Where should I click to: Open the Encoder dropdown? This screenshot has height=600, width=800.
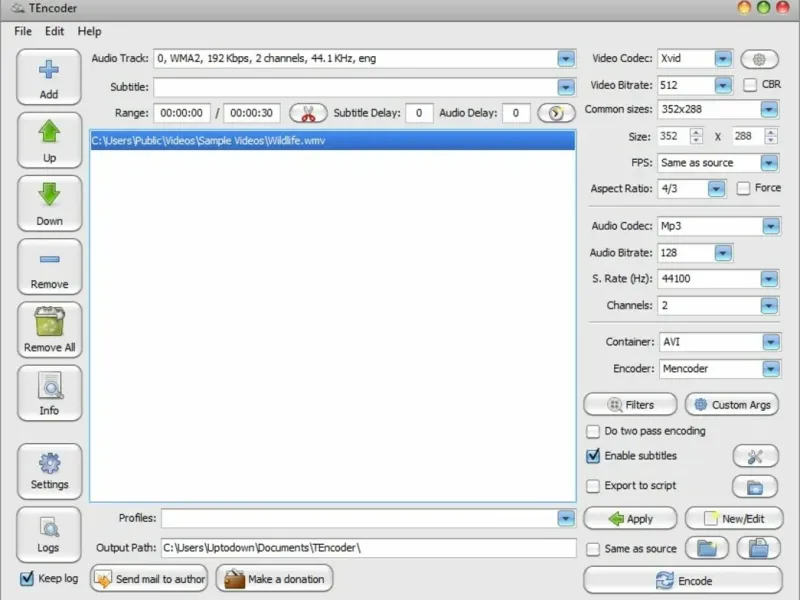pyautogui.click(x=771, y=369)
